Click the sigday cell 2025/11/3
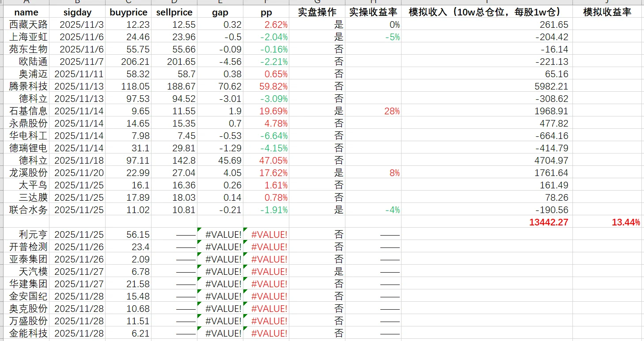644x341 pixels. [x=77, y=24]
